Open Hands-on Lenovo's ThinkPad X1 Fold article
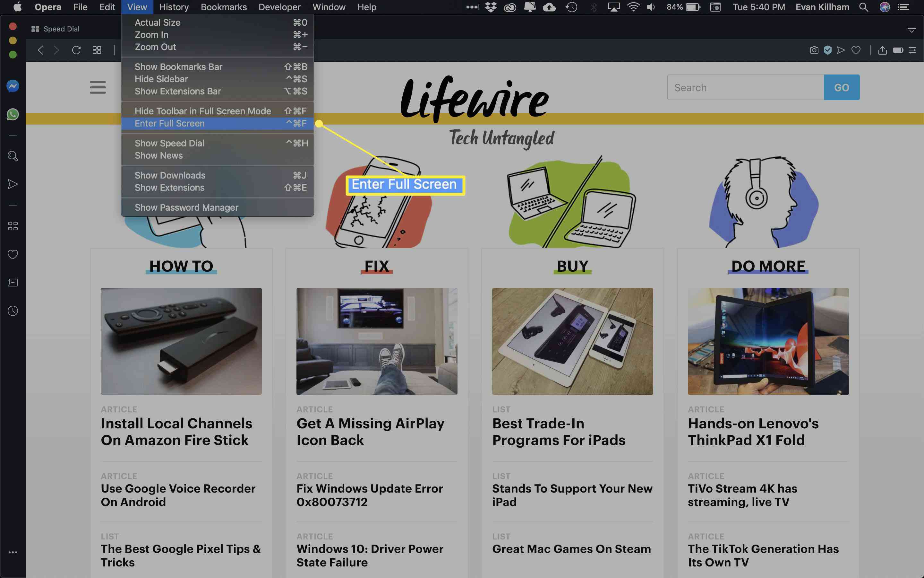 pos(753,432)
